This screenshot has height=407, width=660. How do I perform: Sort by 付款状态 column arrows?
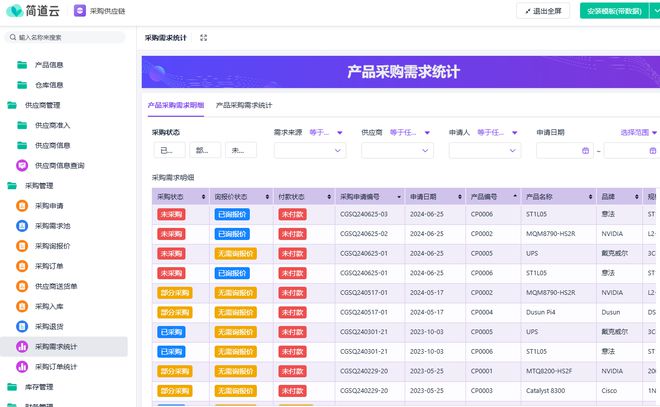pos(329,197)
